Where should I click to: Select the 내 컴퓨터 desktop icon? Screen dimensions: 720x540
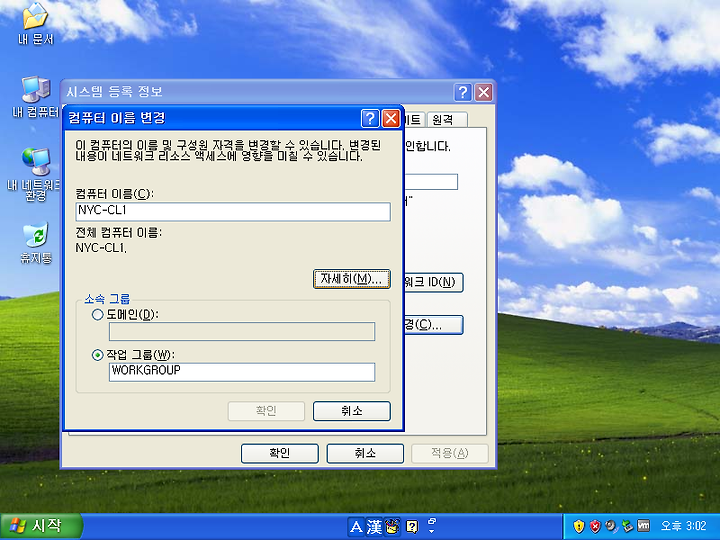[35, 97]
